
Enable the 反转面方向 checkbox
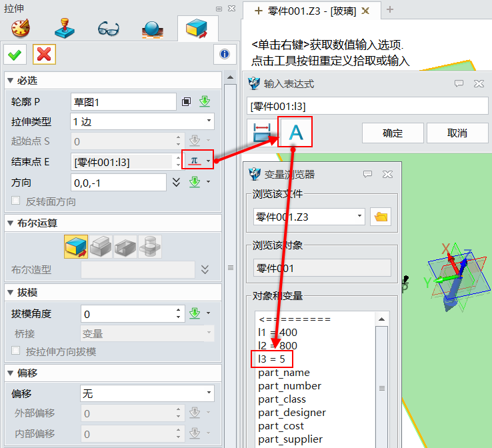pos(16,201)
